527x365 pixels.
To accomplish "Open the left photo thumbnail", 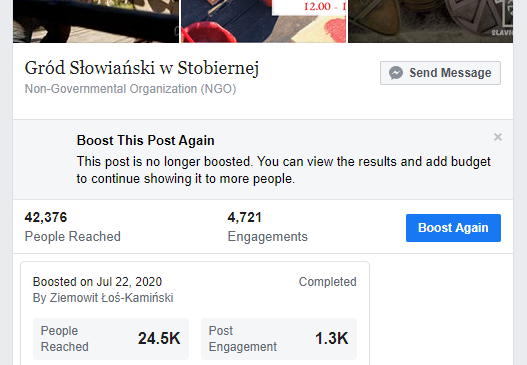I will click(96, 21).
